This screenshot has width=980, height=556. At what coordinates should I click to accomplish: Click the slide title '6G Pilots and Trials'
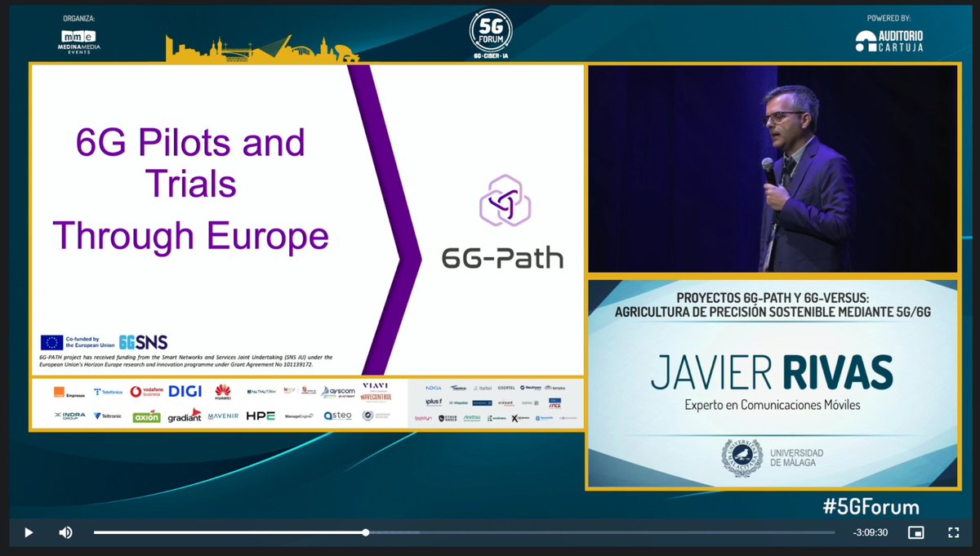190,163
